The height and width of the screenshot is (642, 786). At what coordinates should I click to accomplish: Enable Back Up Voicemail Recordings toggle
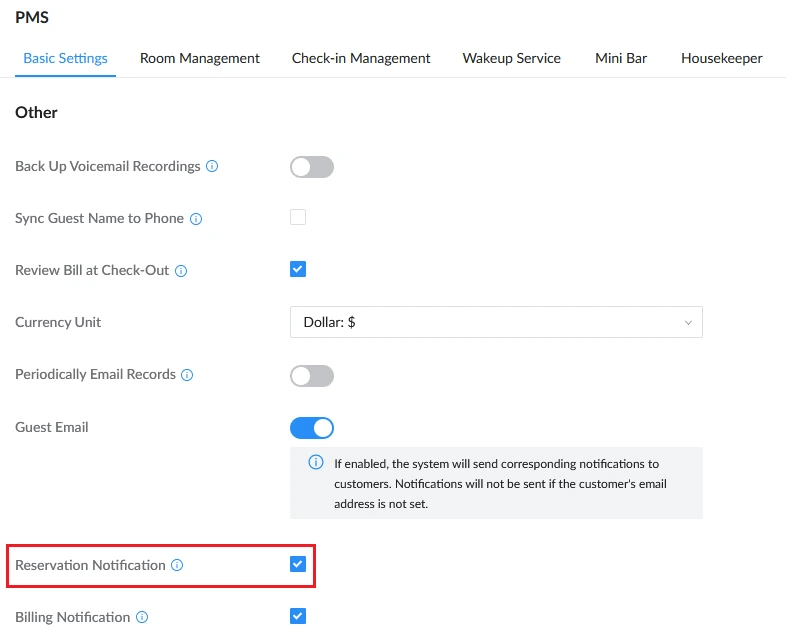[x=312, y=167]
